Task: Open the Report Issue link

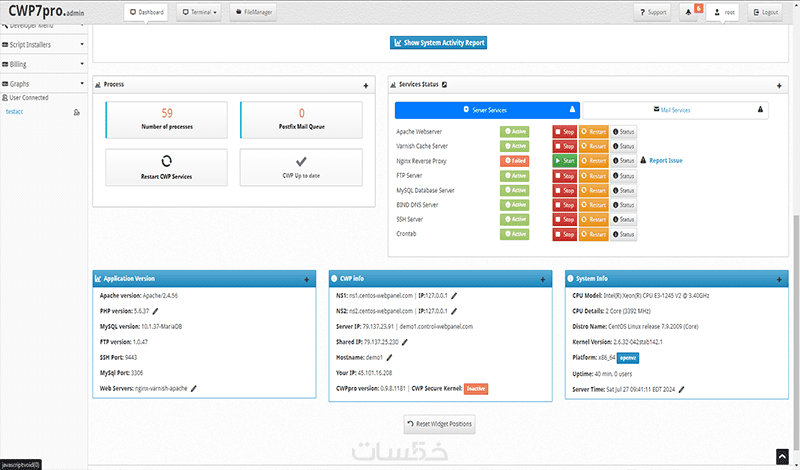Action: click(x=665, y=161)
